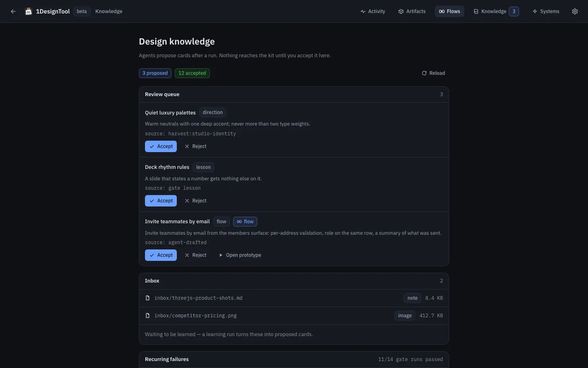Image resolution: width=588 pixels, height=368 pixels.
Task: Click source: harvest:studio-identity text
Action: (190, 134)
